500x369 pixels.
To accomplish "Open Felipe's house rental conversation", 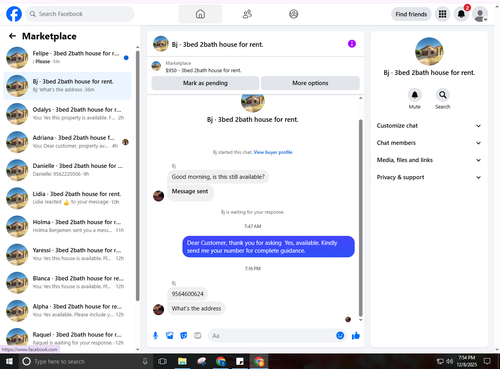I will tap(67, 57).
